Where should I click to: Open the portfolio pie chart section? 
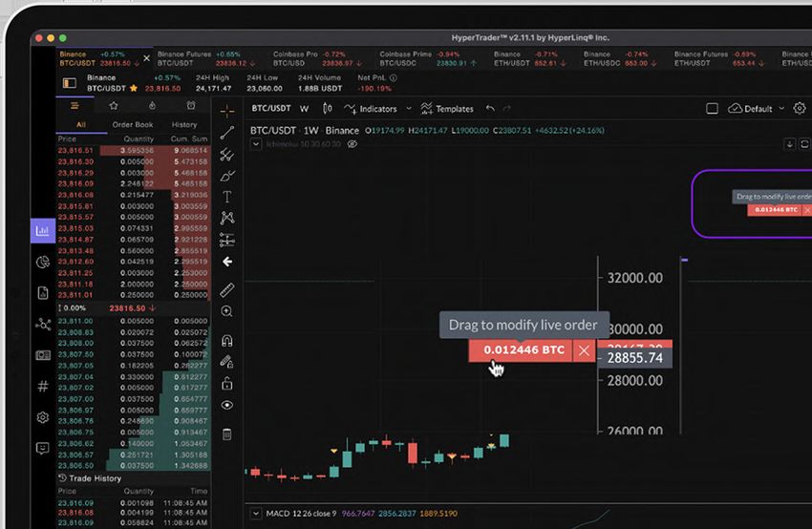click(x=43, y=262)
